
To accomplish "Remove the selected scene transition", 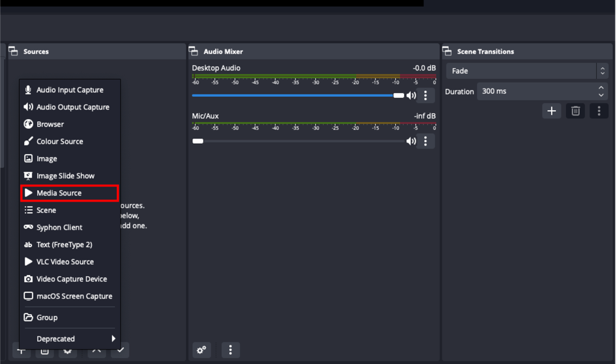I will tap(576, 111).
